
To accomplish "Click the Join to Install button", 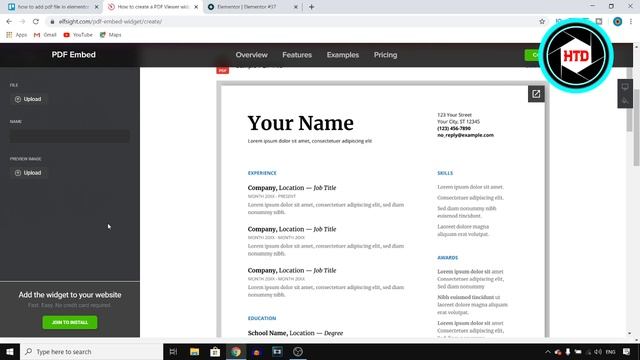I will point(70,322).
